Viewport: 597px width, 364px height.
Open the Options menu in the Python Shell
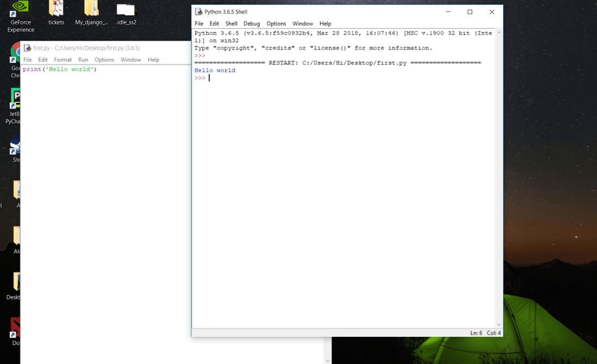[276, 23]
